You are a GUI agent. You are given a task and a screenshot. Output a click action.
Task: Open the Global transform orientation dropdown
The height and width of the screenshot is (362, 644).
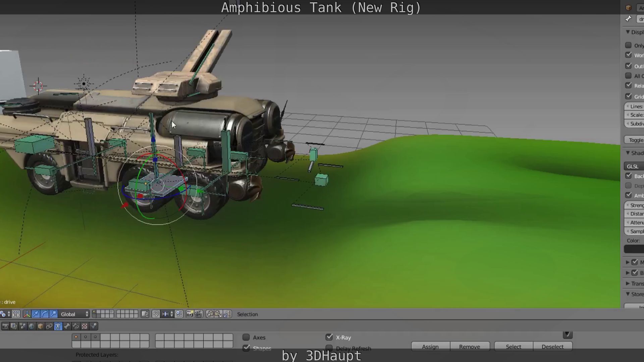[74, 314]
